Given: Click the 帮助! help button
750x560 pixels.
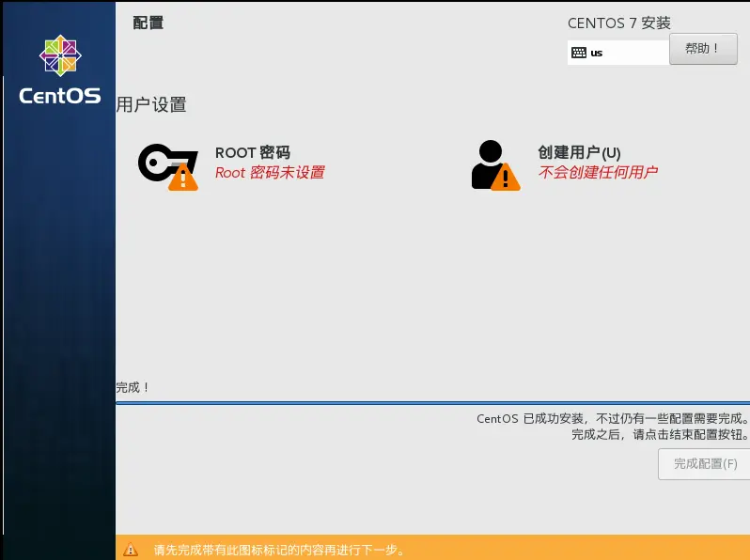Looking at the screenshot, I should click(703, 49).
